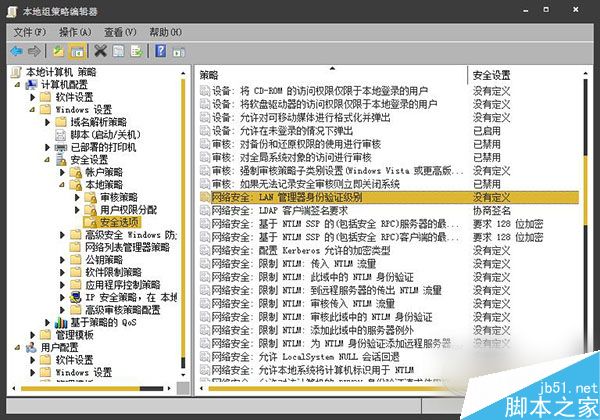Collapse the 计算机配置 tree node

click(18, 85)
